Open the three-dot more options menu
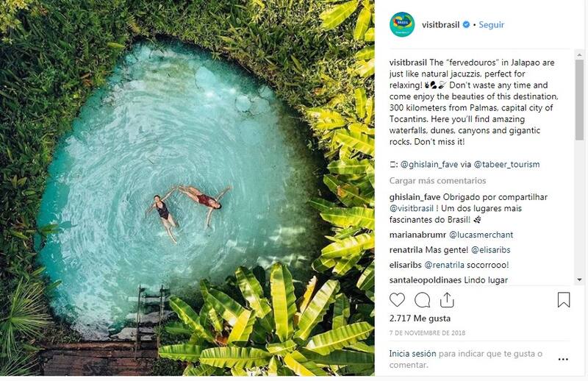The image size is (588, 381). [564, 358]
